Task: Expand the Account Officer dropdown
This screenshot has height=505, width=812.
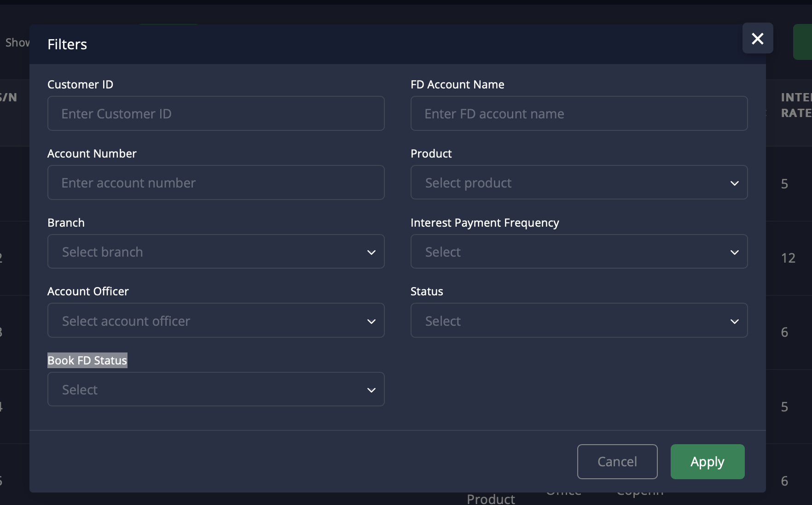Action: coord(215,321)
